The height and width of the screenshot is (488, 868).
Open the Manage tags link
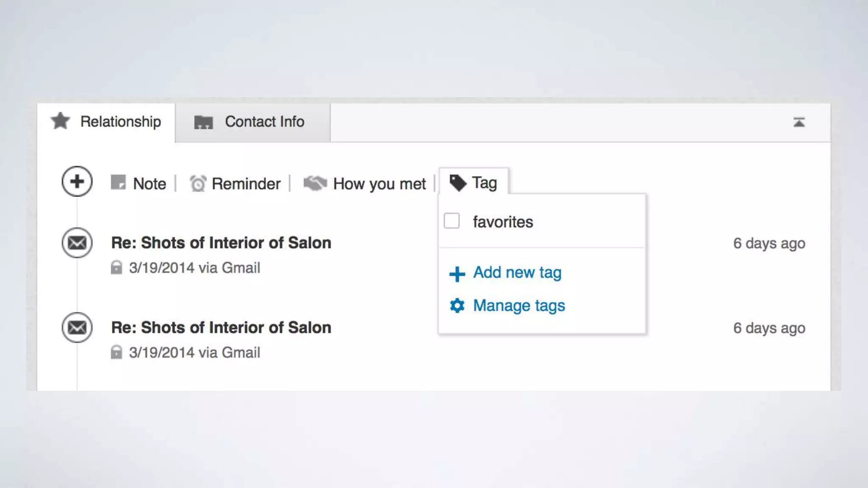[519, 305]
